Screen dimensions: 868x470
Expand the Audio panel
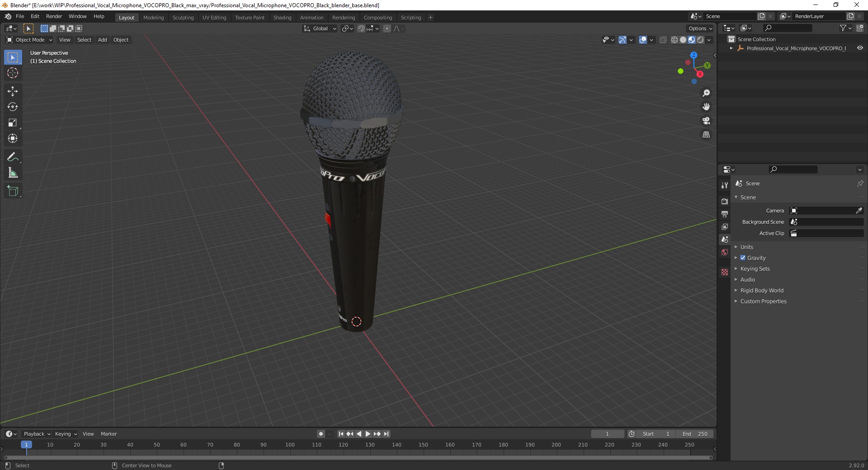(x=748, y=279)
